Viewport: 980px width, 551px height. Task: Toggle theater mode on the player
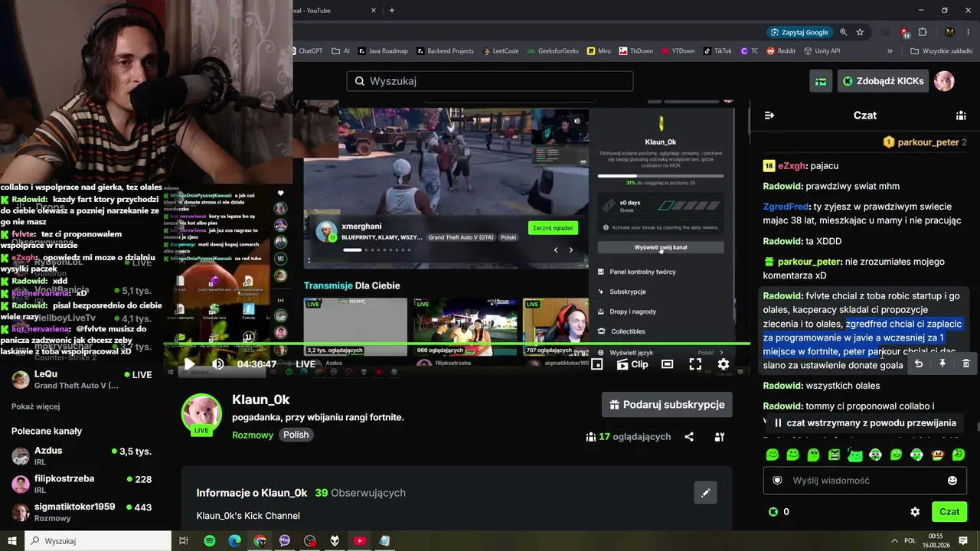(x=668, y=364)
